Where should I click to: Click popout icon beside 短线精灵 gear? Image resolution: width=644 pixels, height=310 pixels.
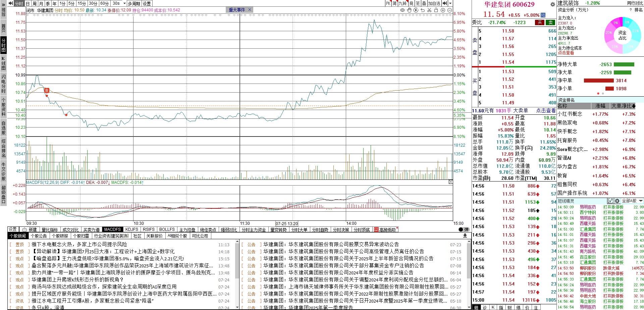click(611, 201)
